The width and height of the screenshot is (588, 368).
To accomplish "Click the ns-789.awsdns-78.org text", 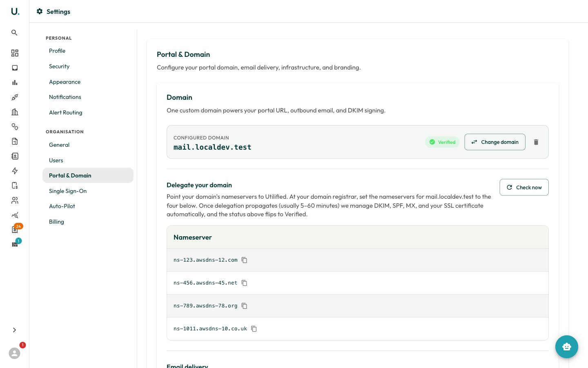I will click(205, 306).
